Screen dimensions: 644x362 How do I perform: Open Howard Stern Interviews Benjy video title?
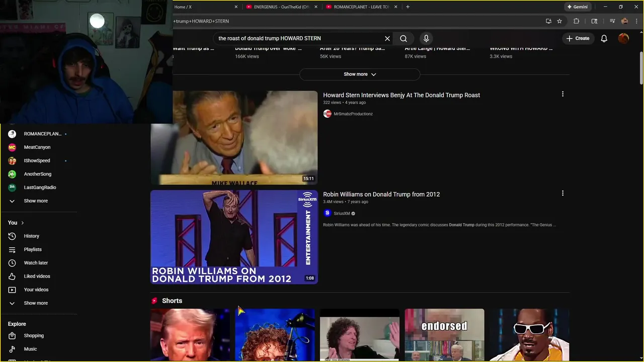tap(401, 95)
